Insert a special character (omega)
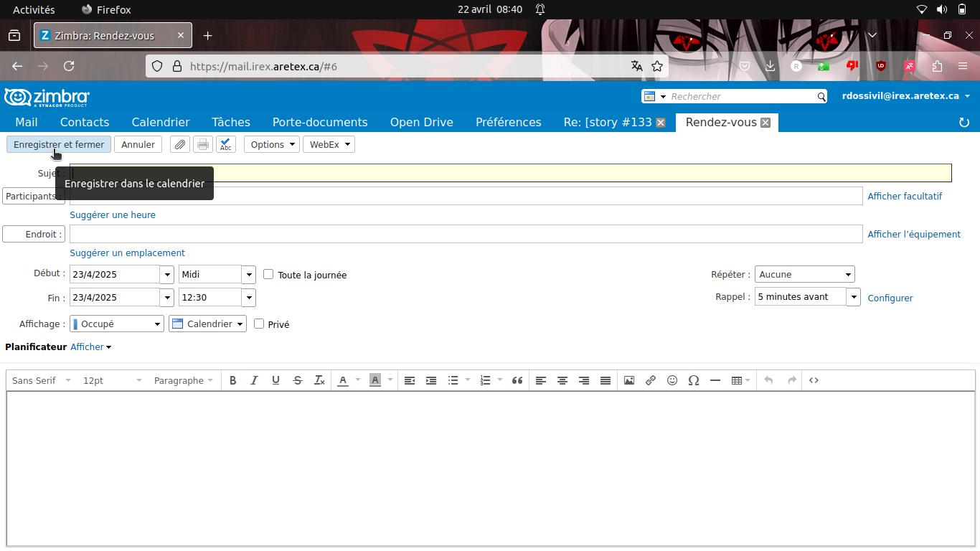 pyautogui.click(x=694, y=380)
